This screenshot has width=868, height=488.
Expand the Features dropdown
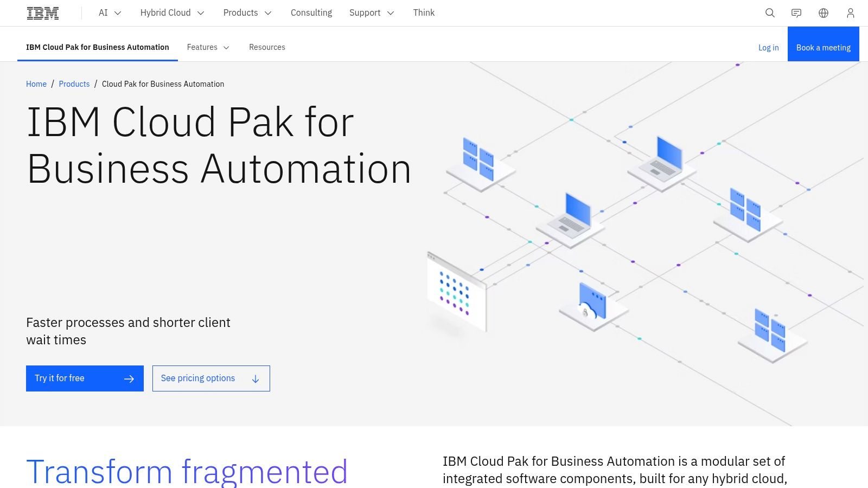click(208, 47)
